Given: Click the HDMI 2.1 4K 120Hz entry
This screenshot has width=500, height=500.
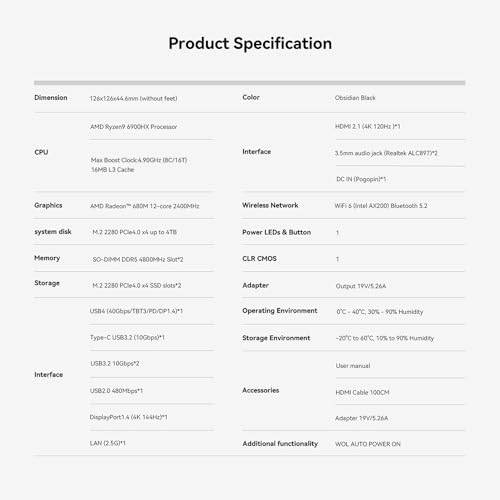Looking at the screenshot, I should pyautogui.click(x=367, y=126).
